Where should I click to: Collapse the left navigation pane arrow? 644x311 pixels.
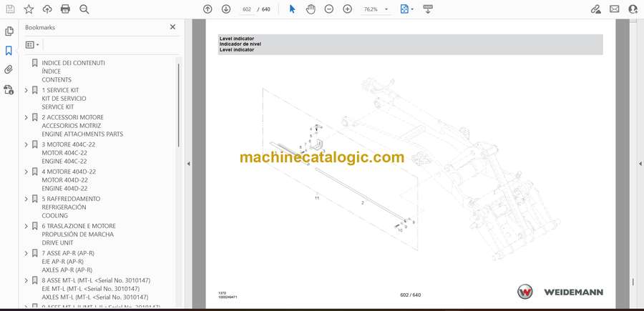tap(188, 164)
